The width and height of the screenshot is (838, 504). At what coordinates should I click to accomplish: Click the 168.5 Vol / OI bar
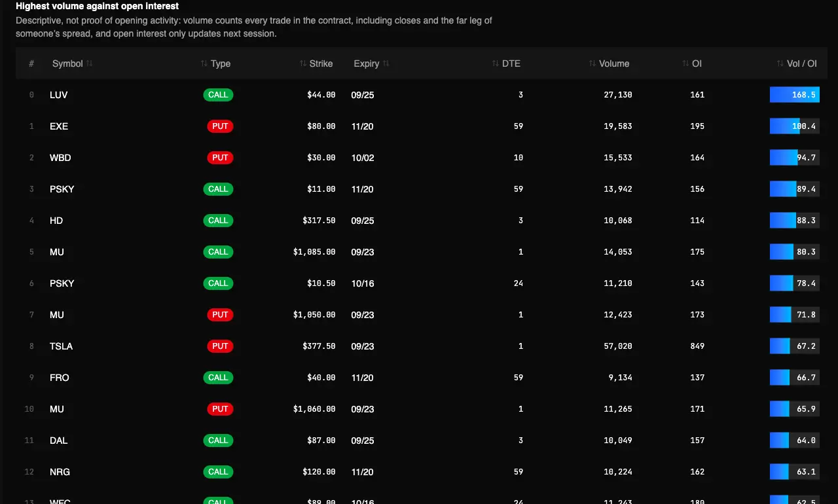tap(795, 95)
